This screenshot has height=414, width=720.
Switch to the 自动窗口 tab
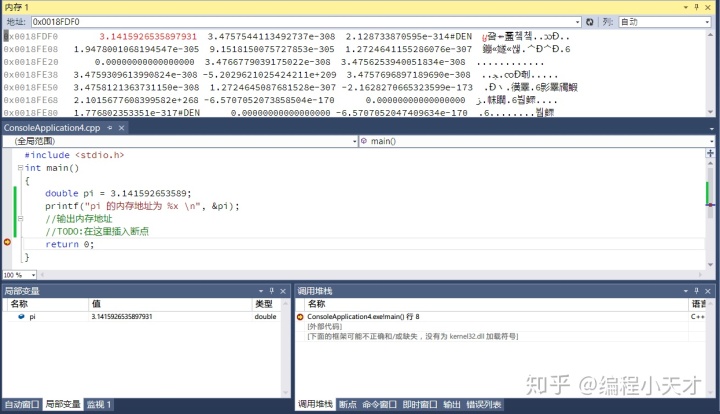(x=22, y=404)
